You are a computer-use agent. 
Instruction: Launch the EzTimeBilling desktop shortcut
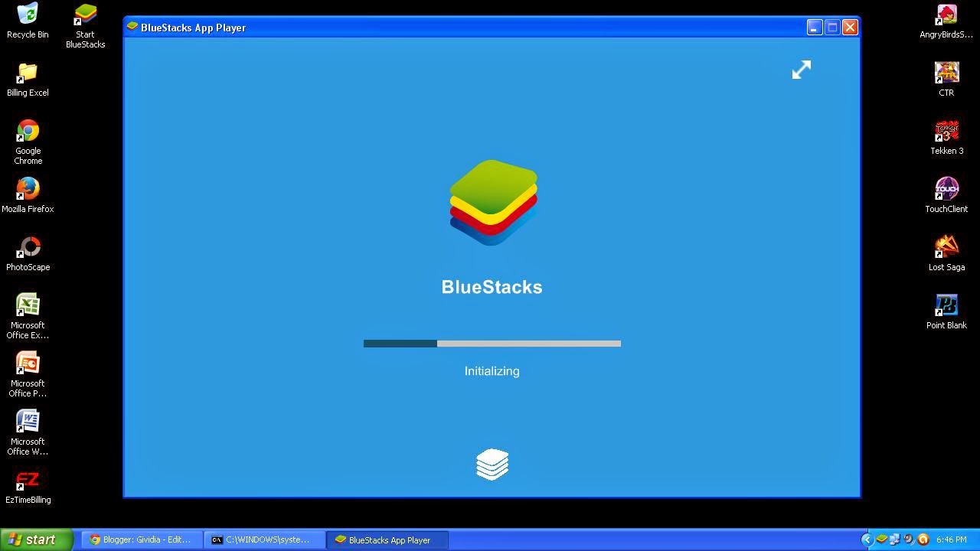pos(28,487)
